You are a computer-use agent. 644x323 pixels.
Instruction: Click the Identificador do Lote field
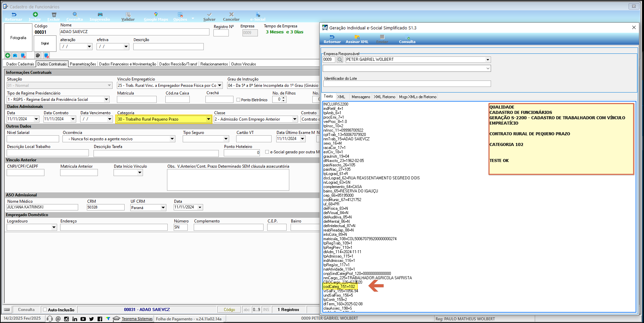pos(407,84)
